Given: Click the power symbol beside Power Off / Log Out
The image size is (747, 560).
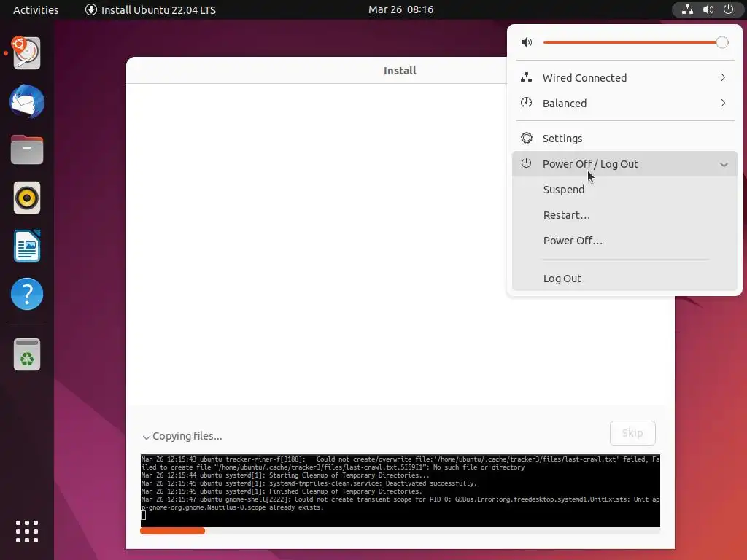Looking at the screenshot, I should (x=527, y=163).
